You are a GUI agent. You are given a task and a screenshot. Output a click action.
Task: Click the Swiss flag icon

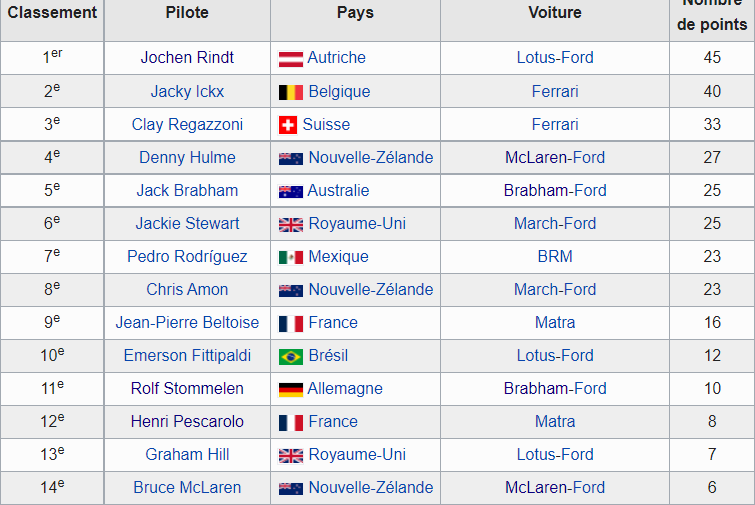click(288, 125)
